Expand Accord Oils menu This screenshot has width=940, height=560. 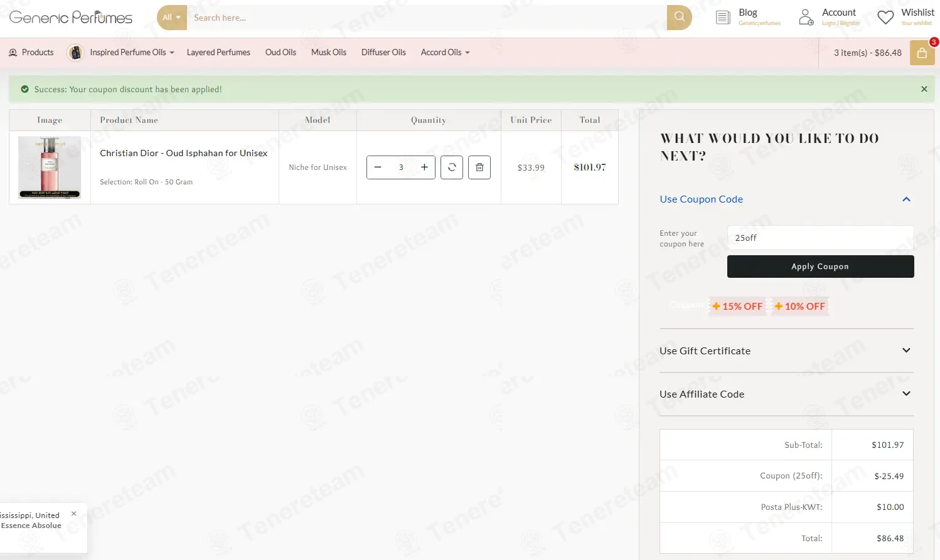[445, 53]
